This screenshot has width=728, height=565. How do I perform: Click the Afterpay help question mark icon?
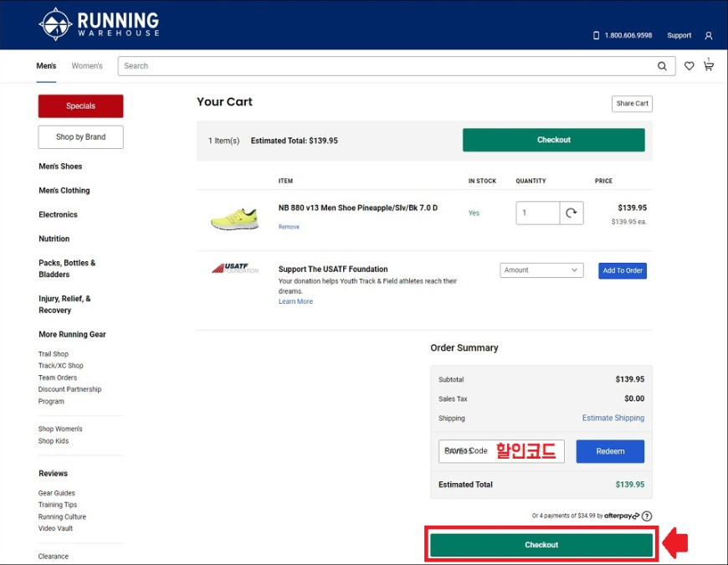[647, 516]
